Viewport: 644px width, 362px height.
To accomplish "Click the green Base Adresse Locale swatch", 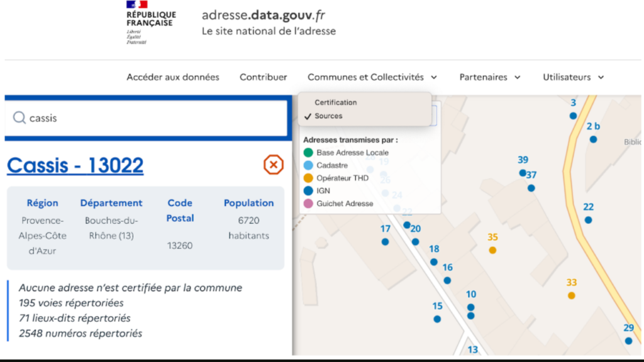I will [308, 153].
